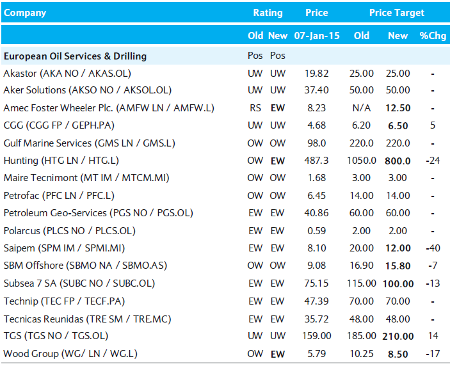Select European Oil Services & Drilling row
Image resolution: width=450 pixels, height=366 pixels.
225,56
